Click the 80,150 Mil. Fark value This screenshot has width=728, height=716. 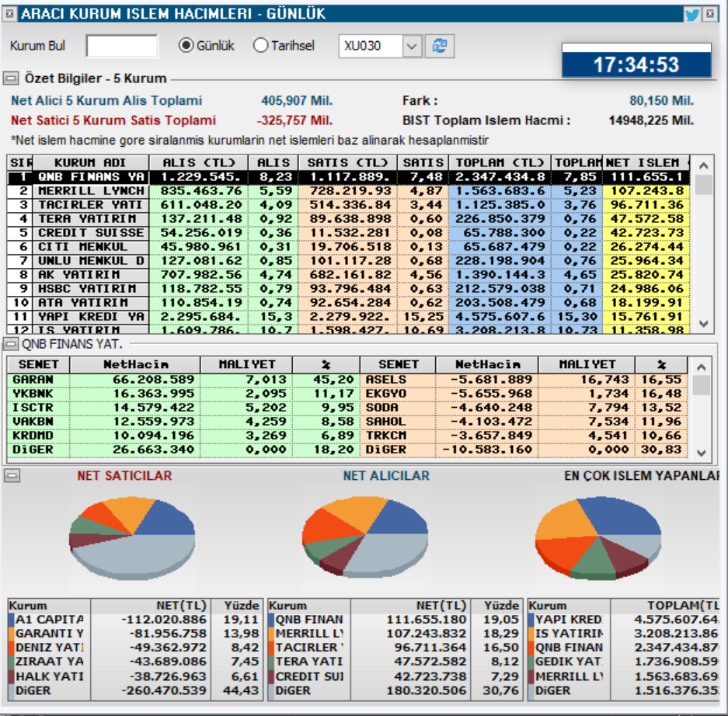coord(661,101)
